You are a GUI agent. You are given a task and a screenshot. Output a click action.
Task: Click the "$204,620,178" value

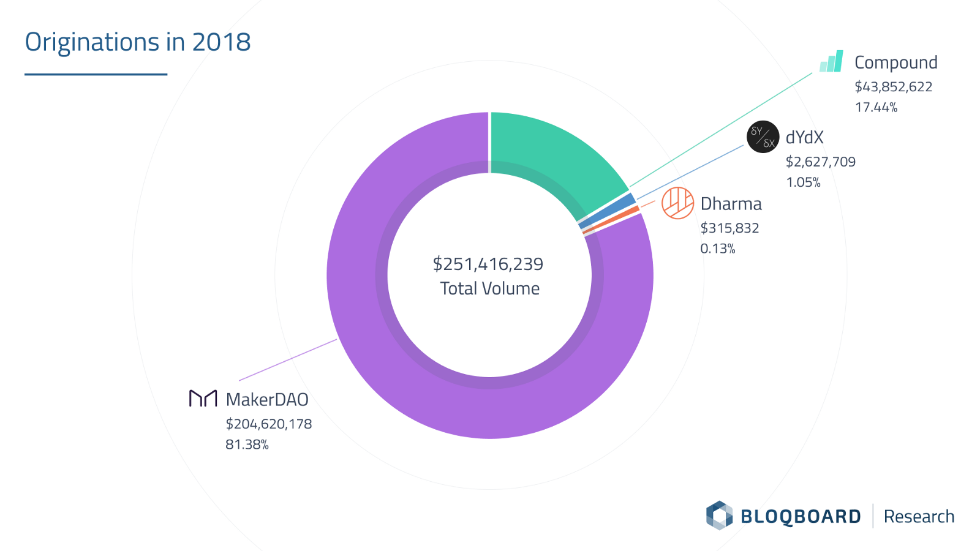pyautogui.click(x=269, y=424)
